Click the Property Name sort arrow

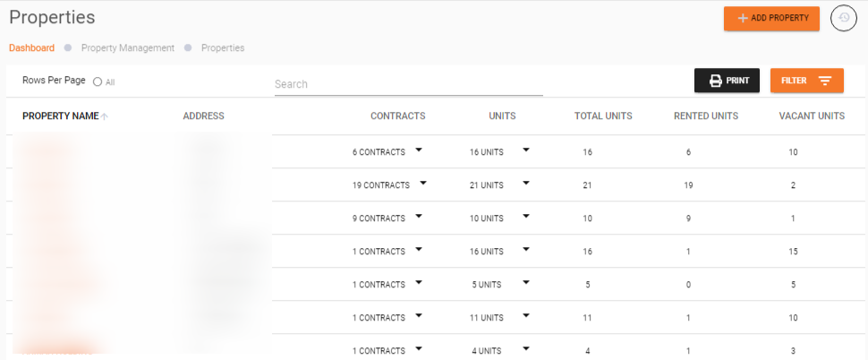(105, 116)
